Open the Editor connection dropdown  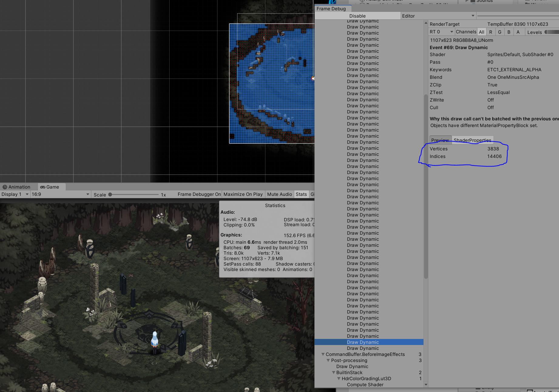(x=438, y=16)
